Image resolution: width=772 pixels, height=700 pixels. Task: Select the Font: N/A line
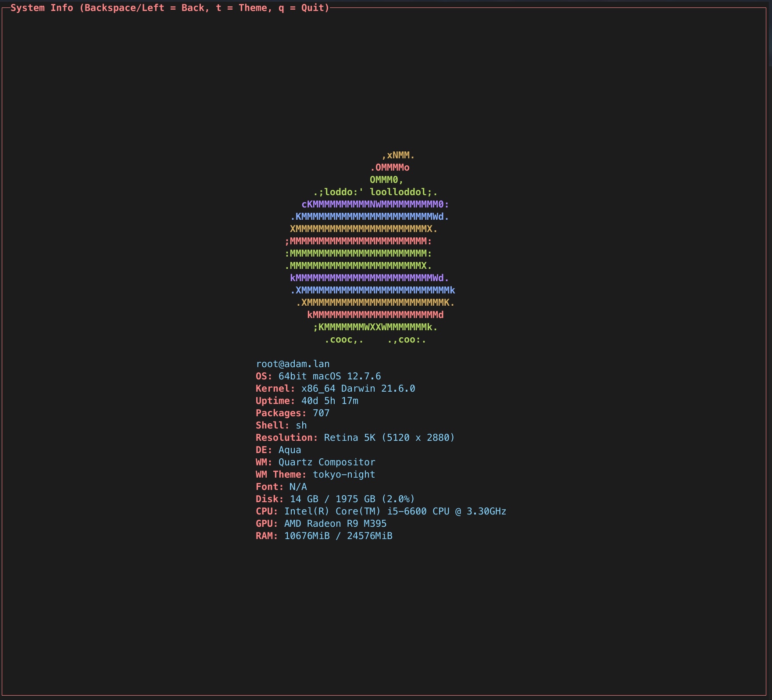point(281,487)
